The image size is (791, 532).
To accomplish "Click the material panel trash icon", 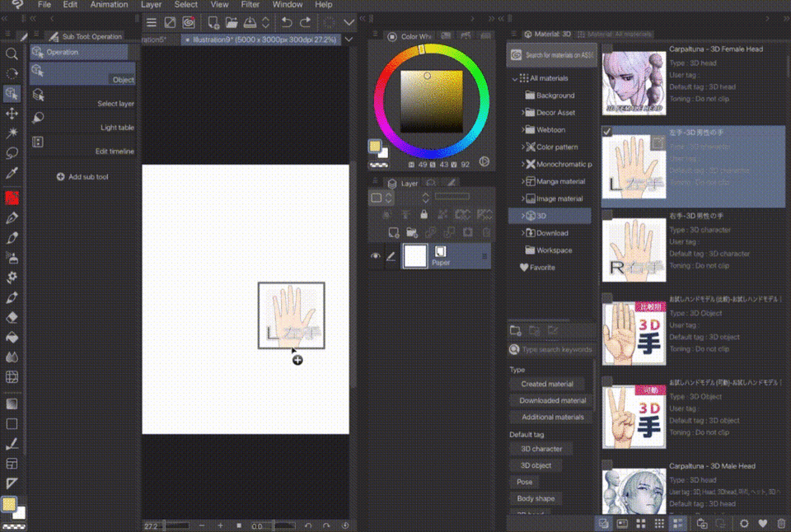I will tap(781, 524).
